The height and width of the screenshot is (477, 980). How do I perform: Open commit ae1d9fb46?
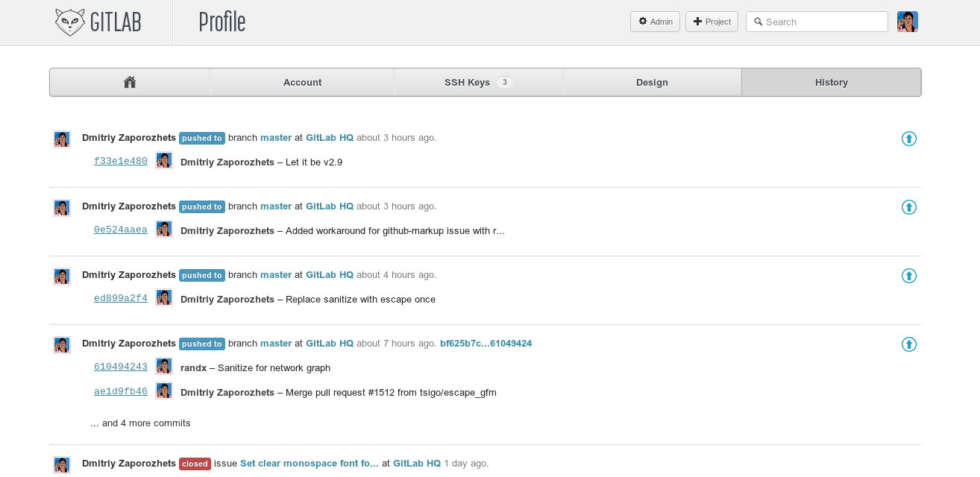121,391
